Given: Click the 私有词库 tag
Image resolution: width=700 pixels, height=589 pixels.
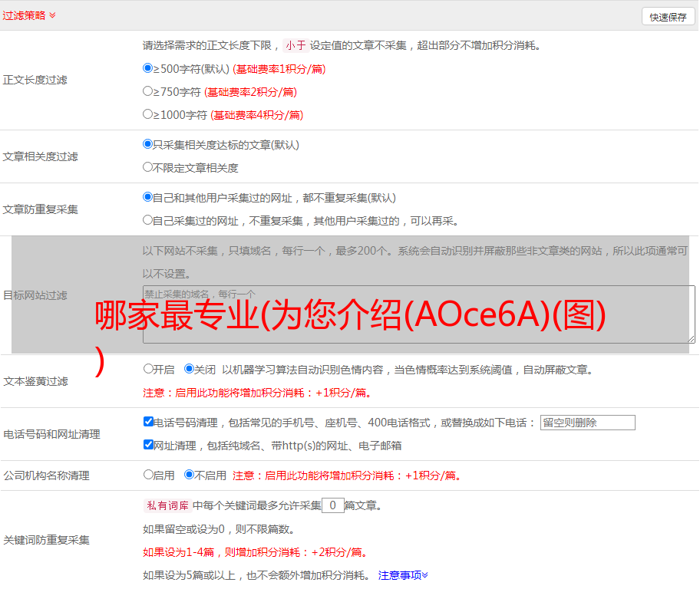Looking at the screenshot, I should coord(167,505).
